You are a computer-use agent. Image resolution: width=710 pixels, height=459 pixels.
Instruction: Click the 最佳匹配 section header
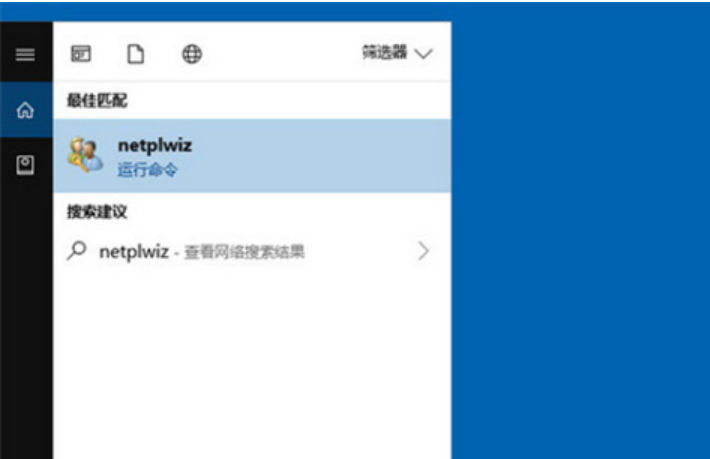click(97, 100)
